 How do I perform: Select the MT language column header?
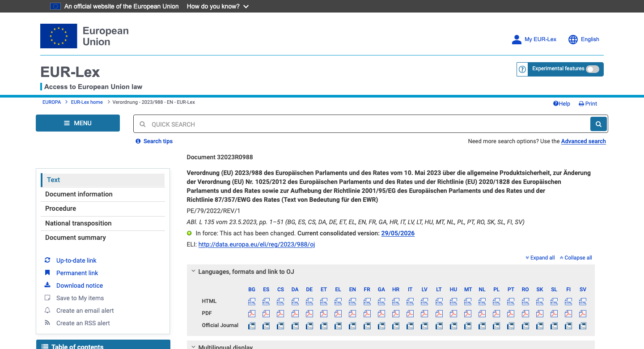point(468,289)
